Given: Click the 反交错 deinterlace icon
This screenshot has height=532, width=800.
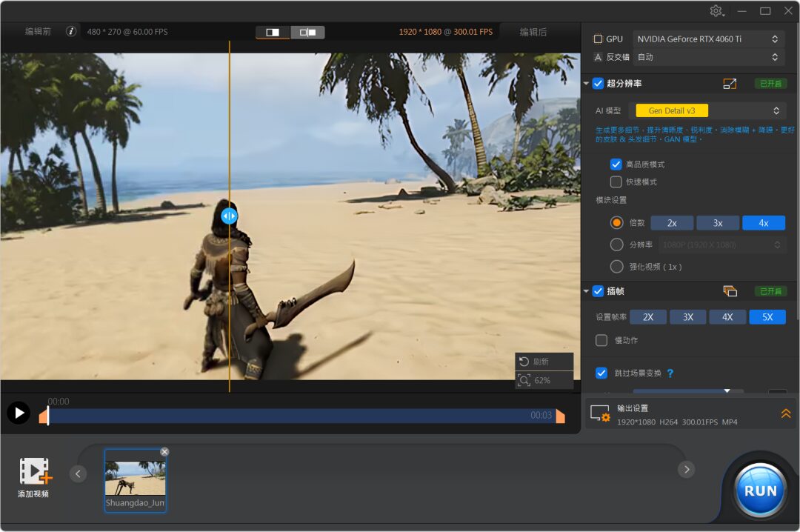Looking at the screenshot, I should [x=598, y=57].
